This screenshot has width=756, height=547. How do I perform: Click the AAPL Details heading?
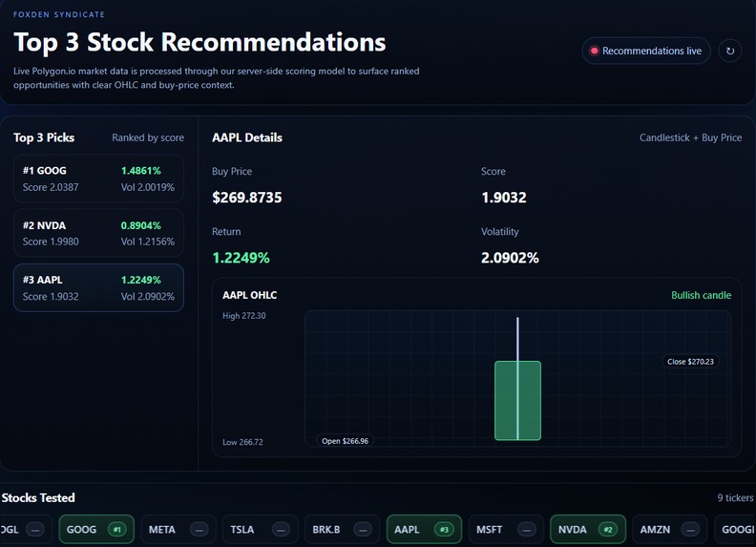pos(247,137)
